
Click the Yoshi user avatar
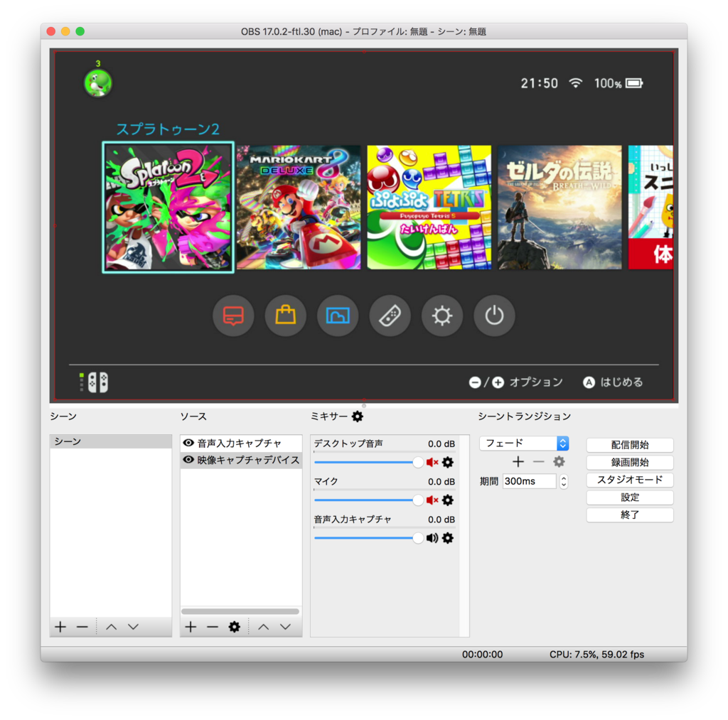pos(98,83)
